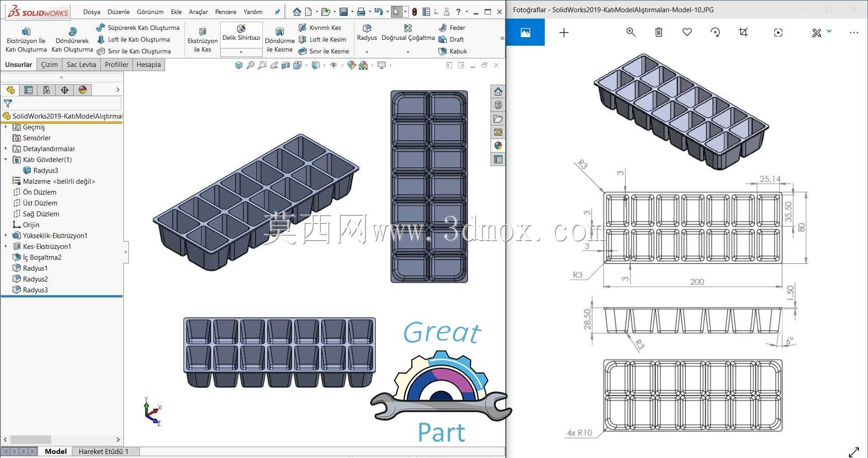Switch to the Çizim tab
Screen dimensions: 868x458
(x=49, y=65)
